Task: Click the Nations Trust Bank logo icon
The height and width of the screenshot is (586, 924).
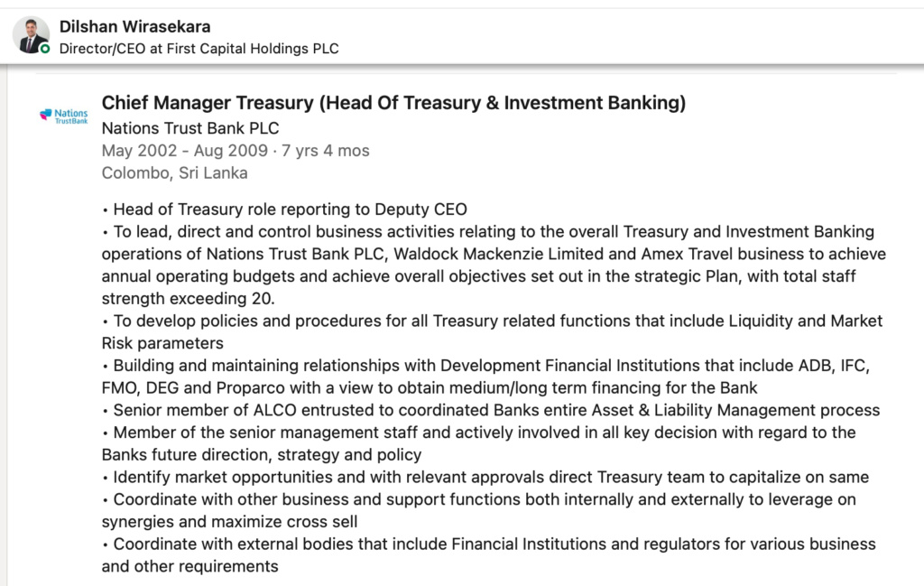Action: (x=64, y=116)
